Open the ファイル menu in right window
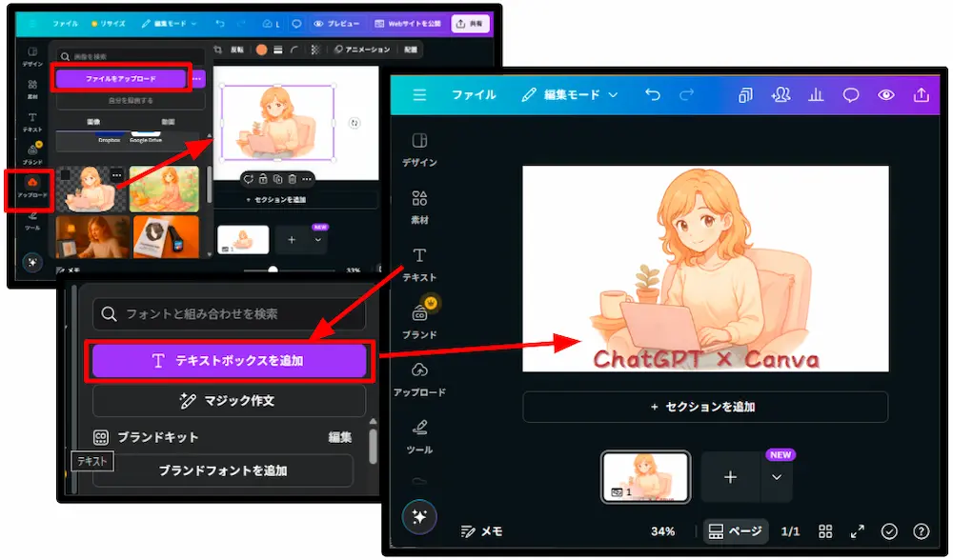Viewport: 953px width, 560px height. coord(474,95)
